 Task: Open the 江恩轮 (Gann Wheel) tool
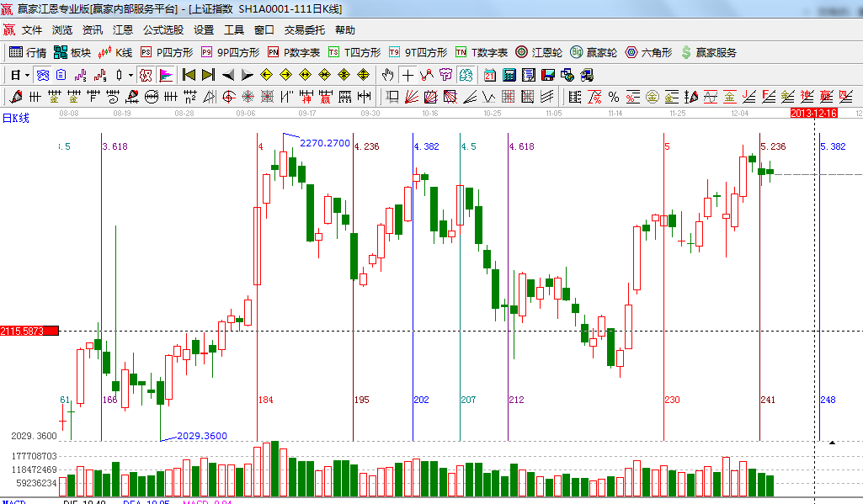tap(539, 52)
